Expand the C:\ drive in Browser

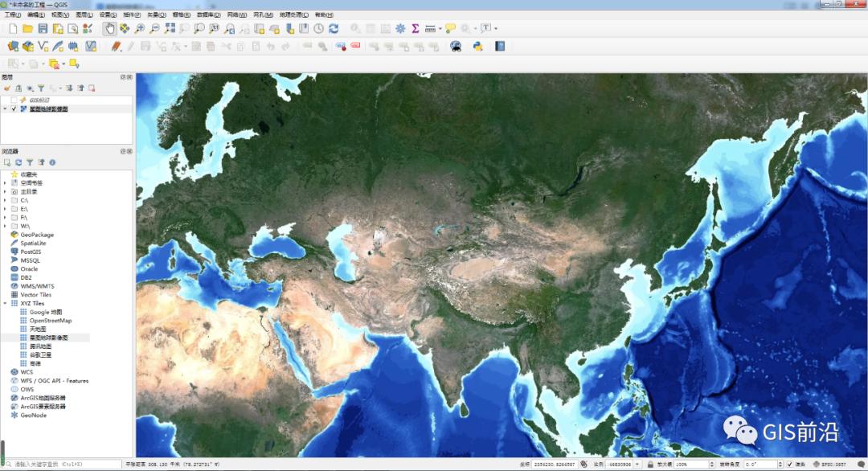5,200
